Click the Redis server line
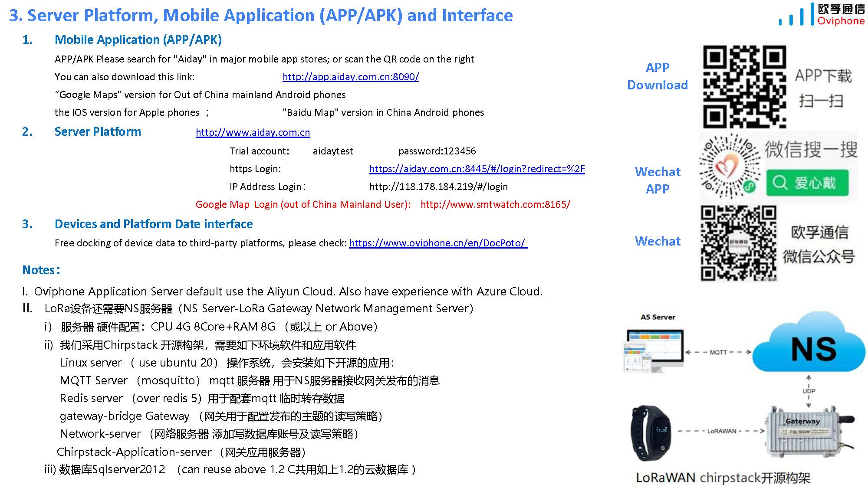This screenshot has height=488, width=868. [x=202, y=398]
